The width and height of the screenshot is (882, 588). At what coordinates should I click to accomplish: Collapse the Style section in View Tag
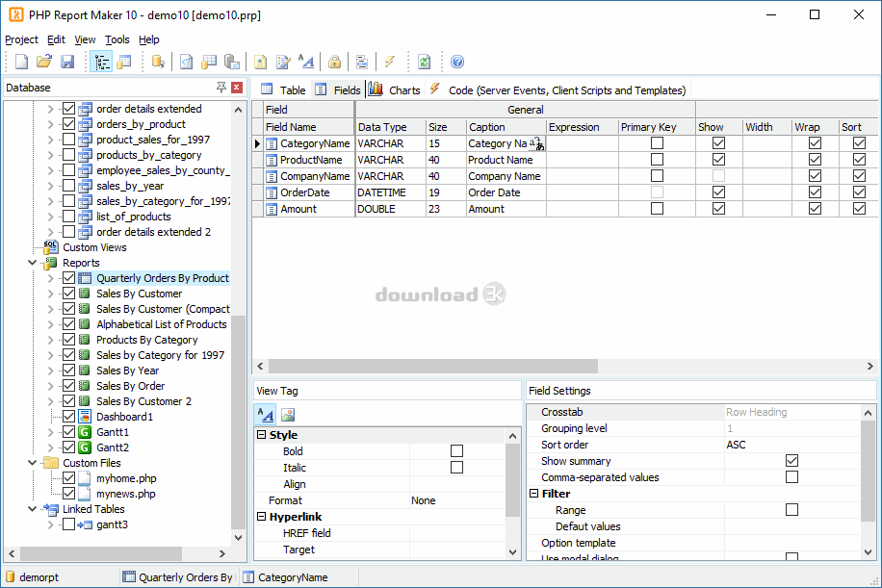[x=262, y=435]
